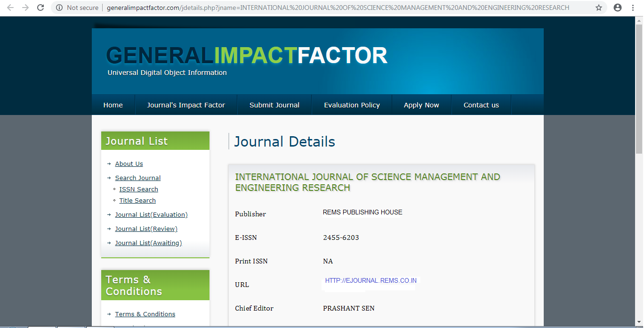Click the browser back arrow
This screenshot has width=644, height=328.
10,8
